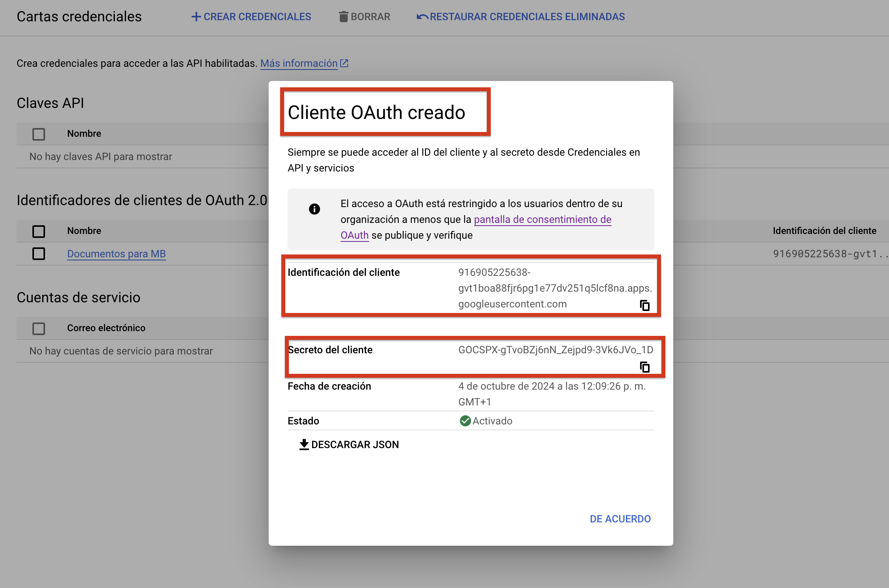The width and height of the screenshot is (889, 588).
Task: Select all OAuth 2.0 client IDs checkbox
Action: click(39, 231)
